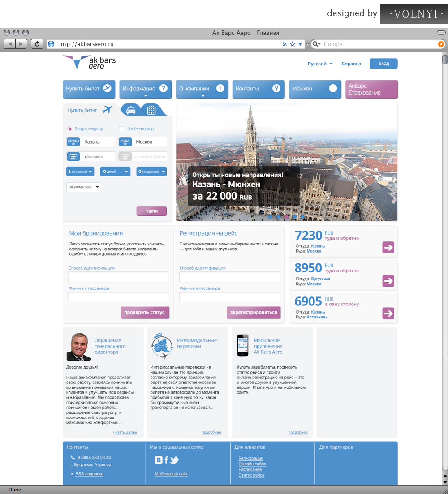The height and width of the screenshot is (494, 448).
Task: Reload the page with the refresh button
Action: point(37,44)
